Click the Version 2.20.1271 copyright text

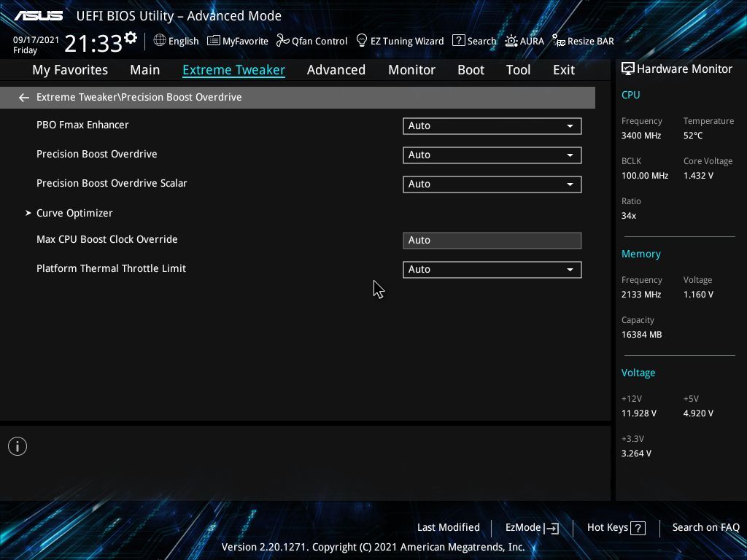[373, 547]
